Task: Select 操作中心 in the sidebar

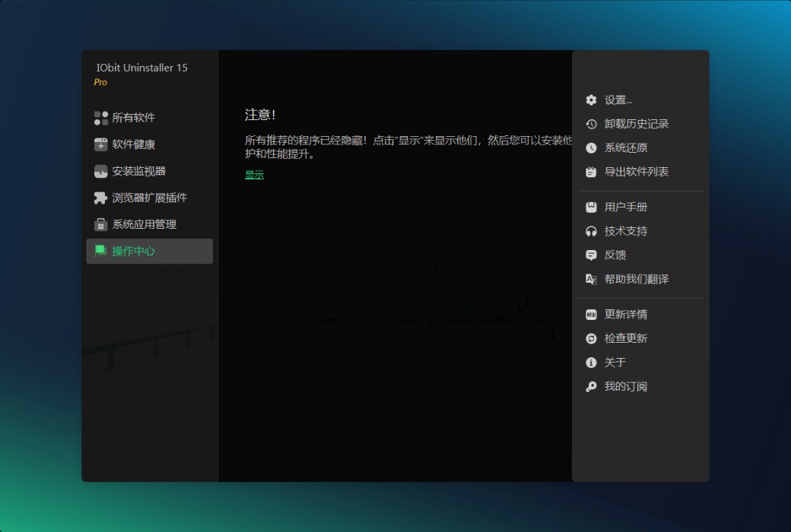Action: pyautogui.click(x=149, y=251)
